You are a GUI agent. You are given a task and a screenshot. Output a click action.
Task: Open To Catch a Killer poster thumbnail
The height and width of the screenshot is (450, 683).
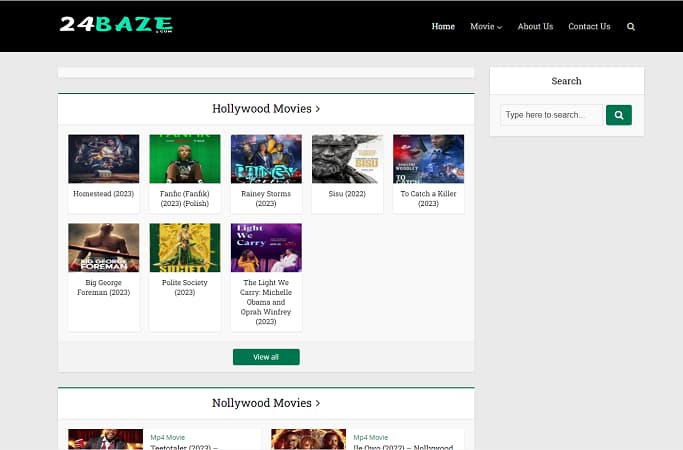(429, 159)
